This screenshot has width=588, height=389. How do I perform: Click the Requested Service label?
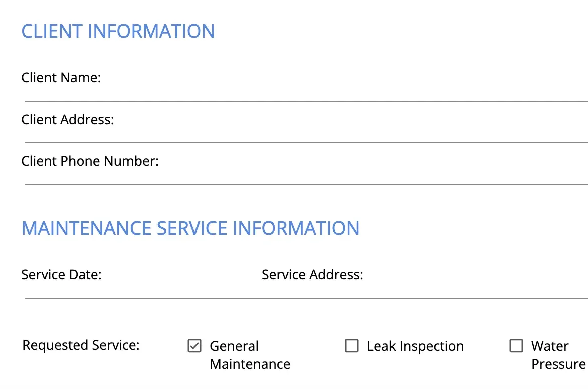coord(81,345)
